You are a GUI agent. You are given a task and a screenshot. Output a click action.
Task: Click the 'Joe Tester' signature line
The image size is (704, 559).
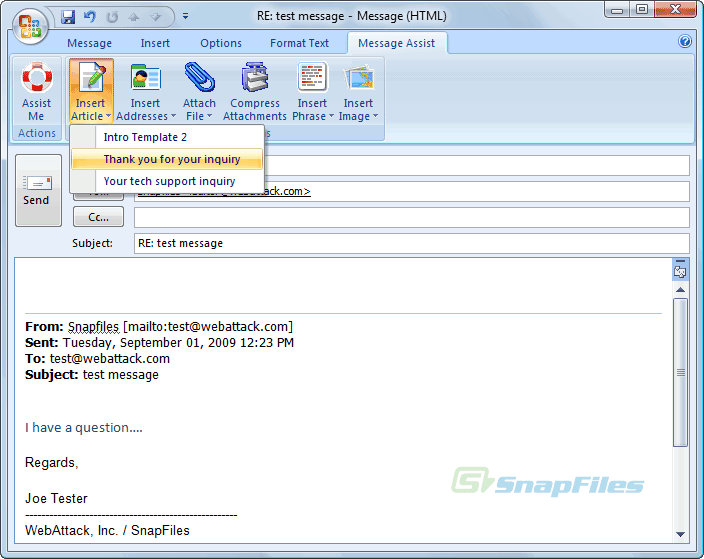(x=56, y=498)
